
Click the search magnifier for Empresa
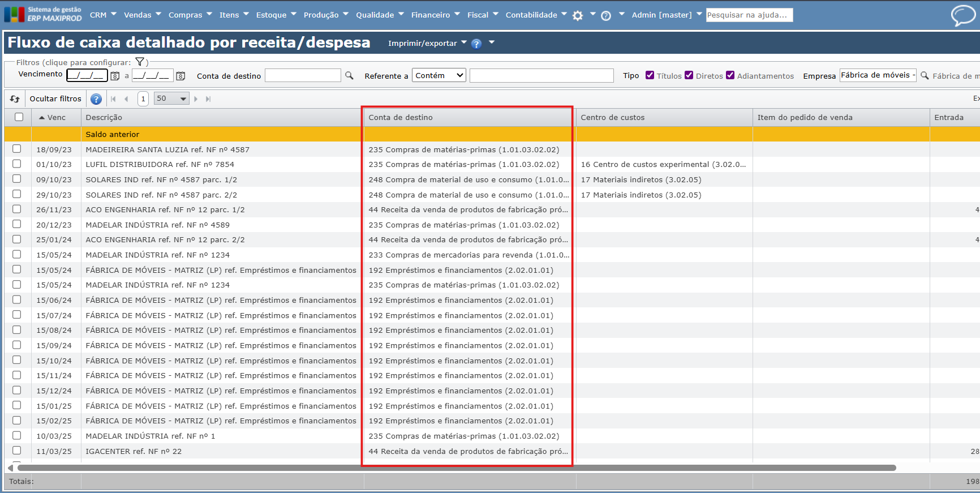tap(925, 75)
